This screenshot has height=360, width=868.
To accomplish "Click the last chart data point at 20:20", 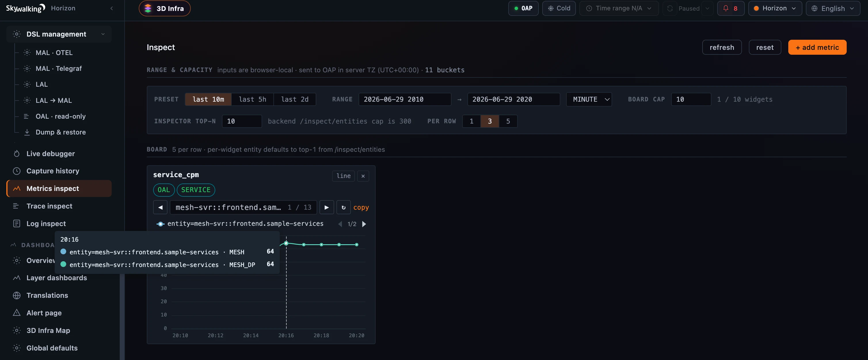I will pos(357,245).
